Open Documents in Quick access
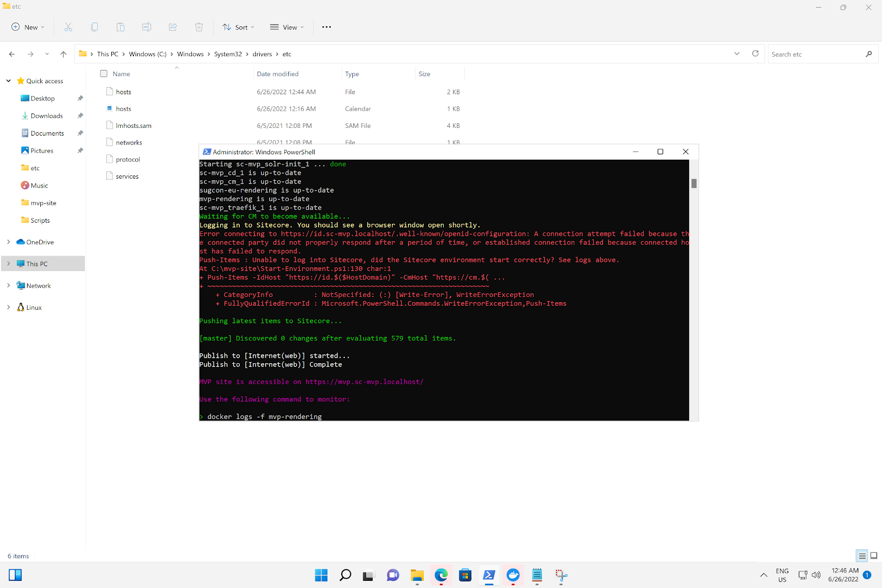The height and width of the screenshot is (588, 882). tap(47, 133)
